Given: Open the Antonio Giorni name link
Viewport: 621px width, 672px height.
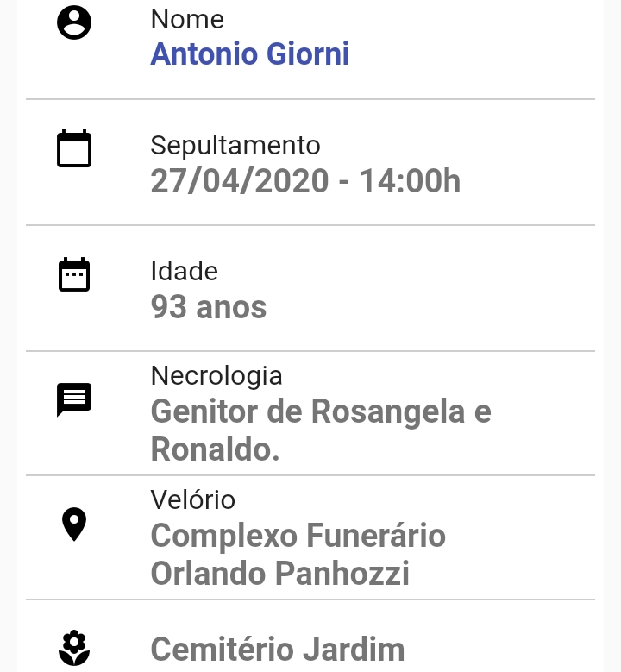Looking at the screenshot, I should pyautogui.click(x=250, y=54).
